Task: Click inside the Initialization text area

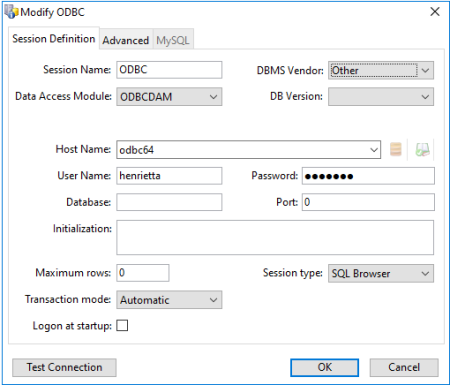Action: tap(275, 237)
